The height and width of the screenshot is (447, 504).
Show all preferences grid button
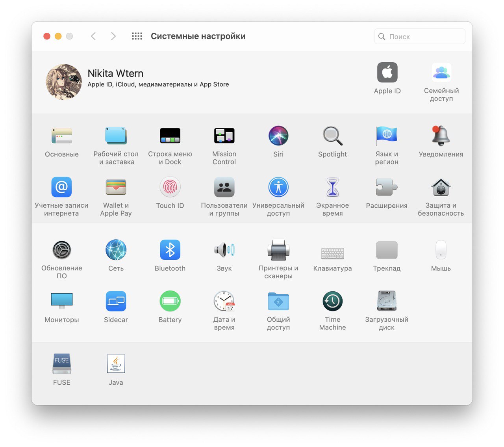coord(137,36)
